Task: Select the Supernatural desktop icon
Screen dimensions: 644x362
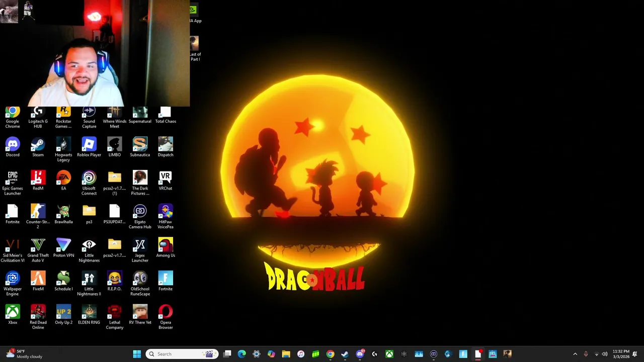Action: pos(140,115)
